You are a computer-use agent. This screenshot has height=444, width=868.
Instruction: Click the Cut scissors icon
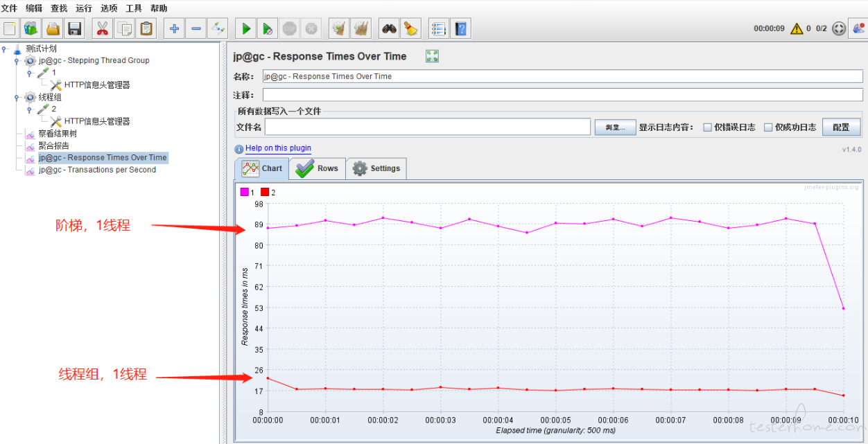(x=103, y=28)
